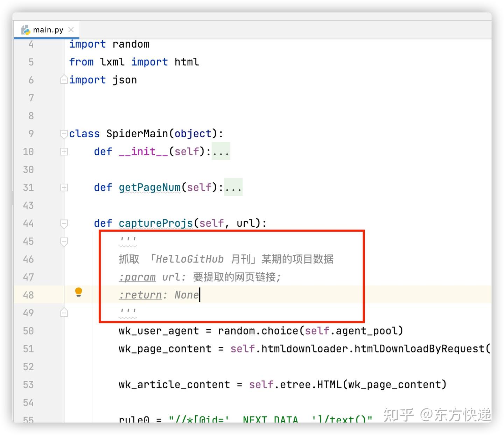Collapse the captureProjs method fold marker on line 44
This screenshot has height=435, width=504.
64,224
